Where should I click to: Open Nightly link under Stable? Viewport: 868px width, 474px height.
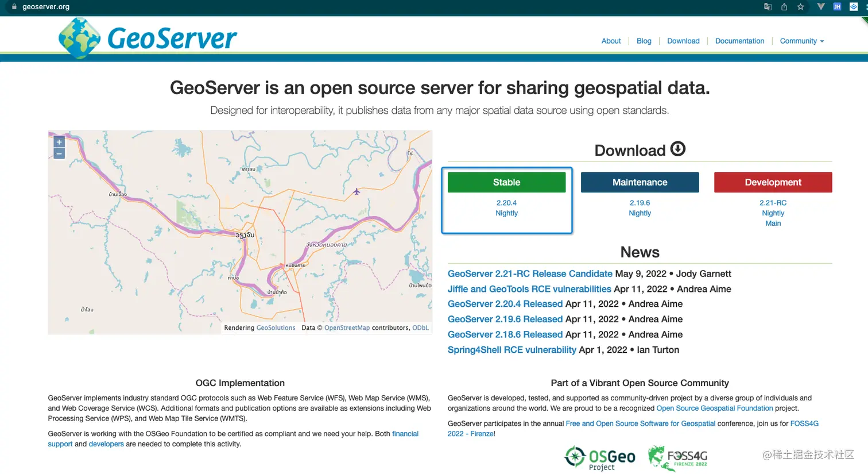[x=506, y=213]
